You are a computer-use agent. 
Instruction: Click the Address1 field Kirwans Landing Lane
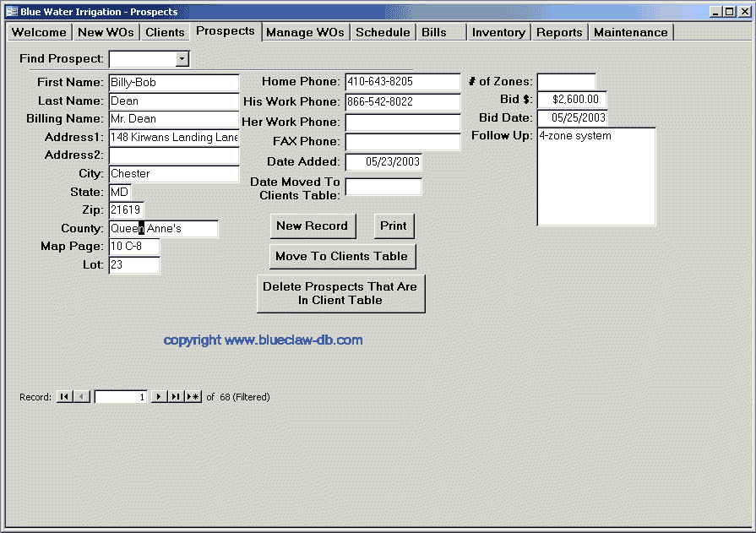[174, 138]
